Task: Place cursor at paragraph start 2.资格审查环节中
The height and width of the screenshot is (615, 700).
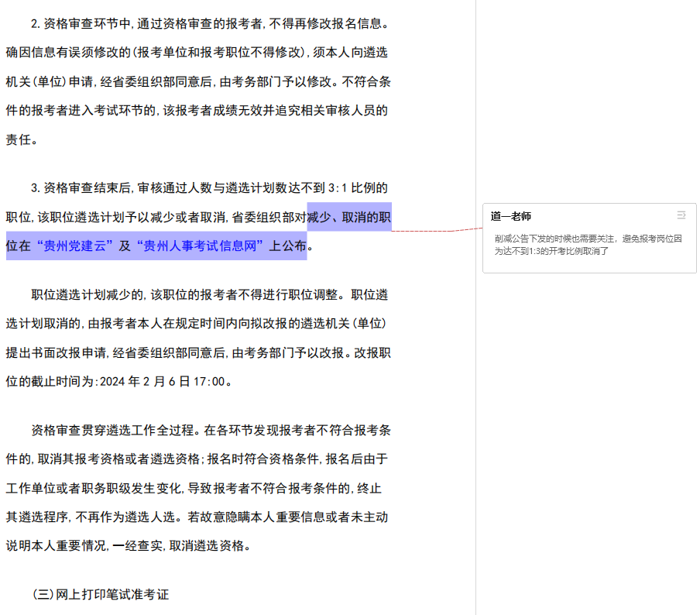Action: point(33,23)
